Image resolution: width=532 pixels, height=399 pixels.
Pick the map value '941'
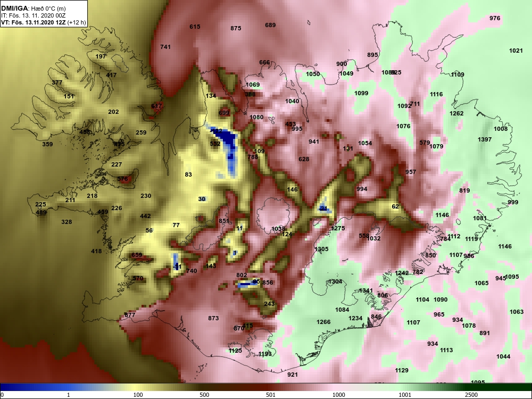[314, 141]
